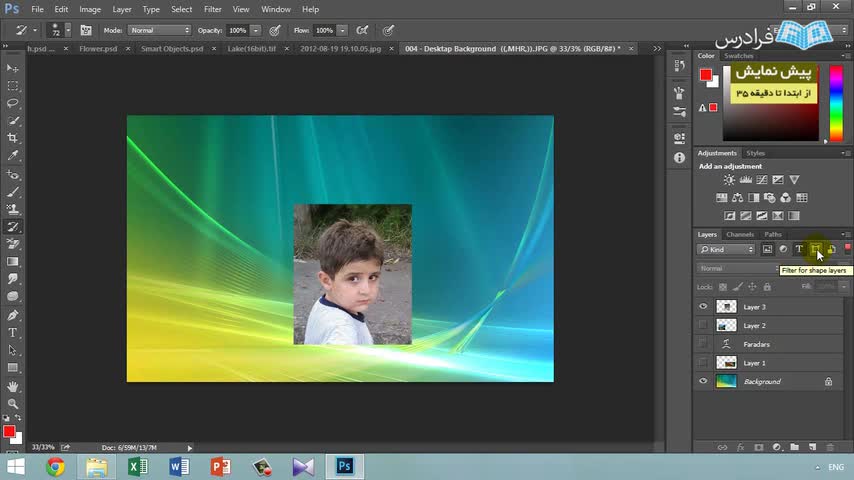
Task: Select the Move tool
Action: coord(13,68)
